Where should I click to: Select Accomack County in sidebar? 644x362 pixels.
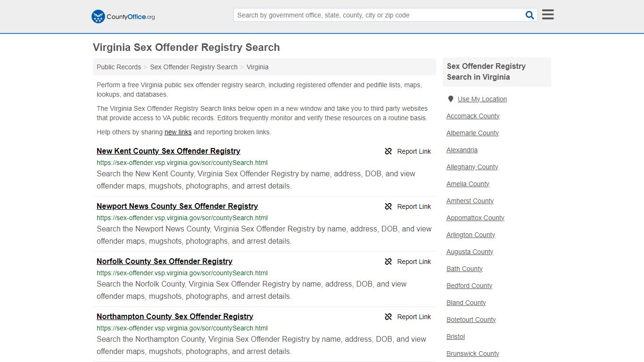pos(473,116)
